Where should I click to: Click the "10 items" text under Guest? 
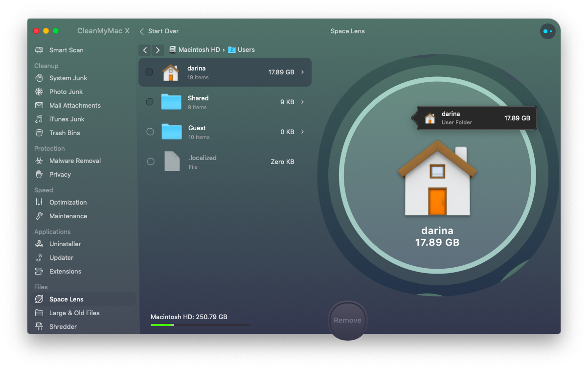[199, 137]
